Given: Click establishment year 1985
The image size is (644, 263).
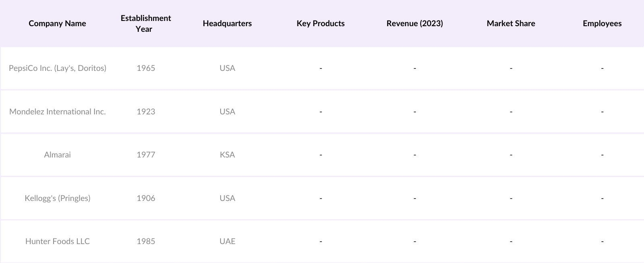Looking at the screenshot, I should (146, 241).
